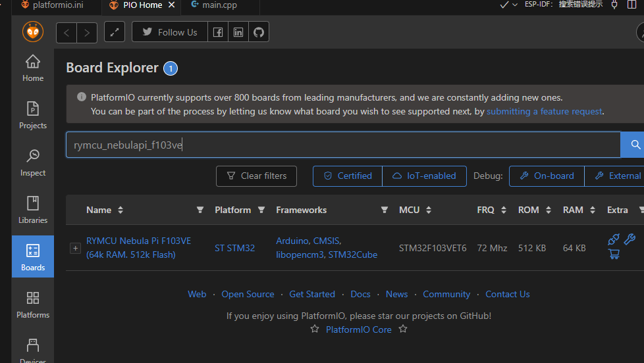Open the Platform column filter dropdown
The width and height of the screenshot is (644, 363).
pos(261,210)
